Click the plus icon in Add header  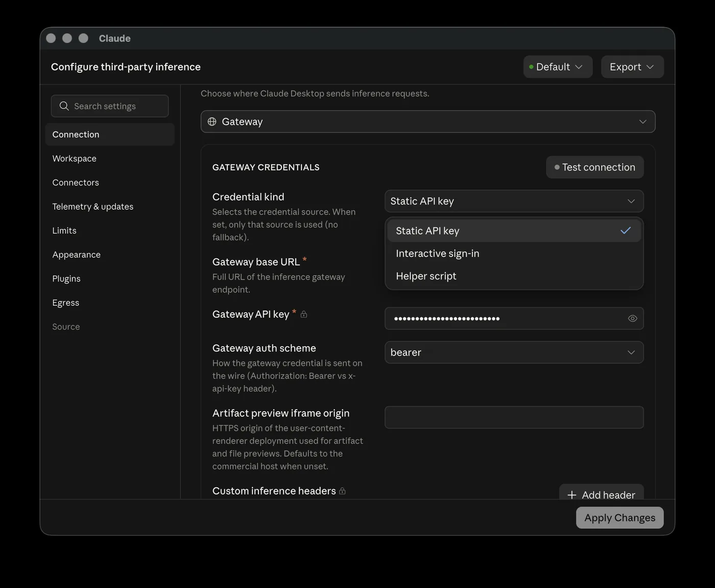572,495
